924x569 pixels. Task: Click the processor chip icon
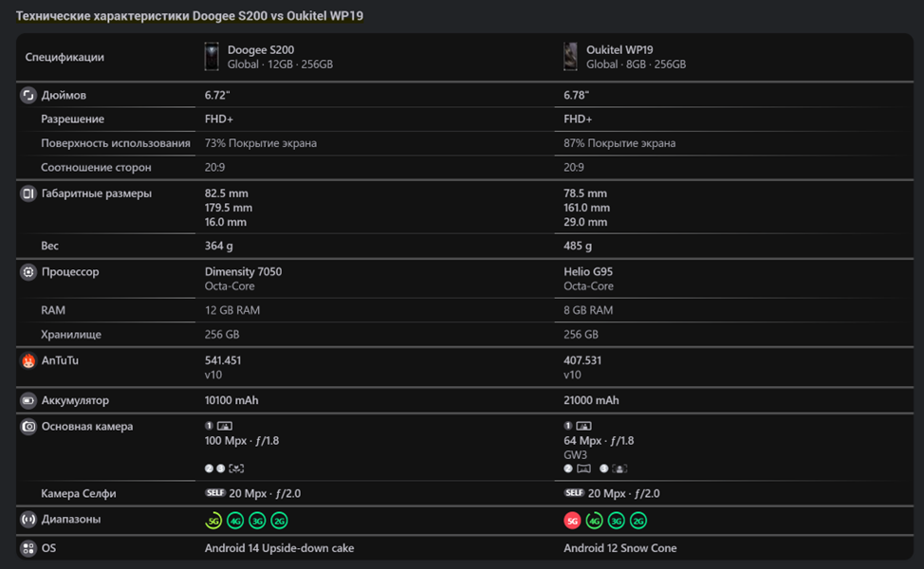point(28,272)
